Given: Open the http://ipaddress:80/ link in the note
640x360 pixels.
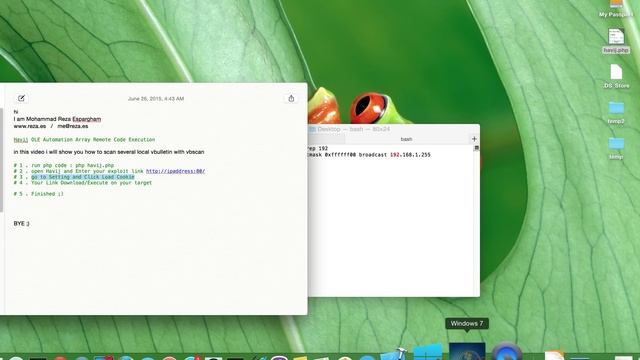Looking at the screenshot, I should (176, 171).
